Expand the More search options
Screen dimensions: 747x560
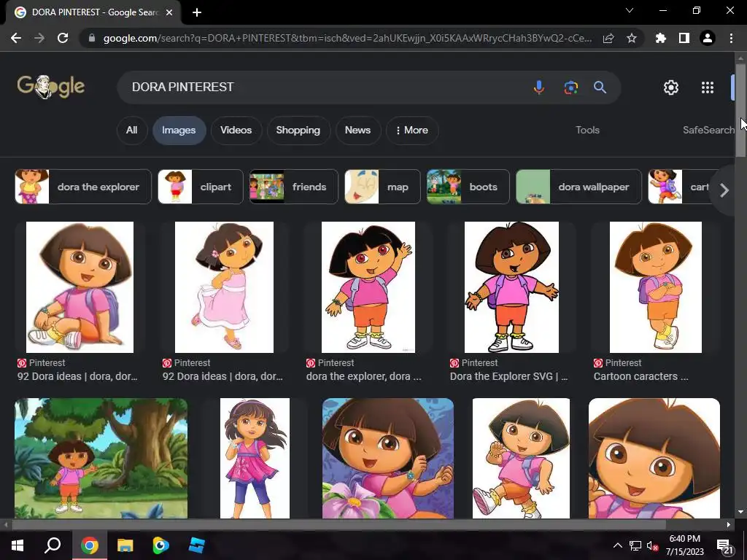(412, 130)
